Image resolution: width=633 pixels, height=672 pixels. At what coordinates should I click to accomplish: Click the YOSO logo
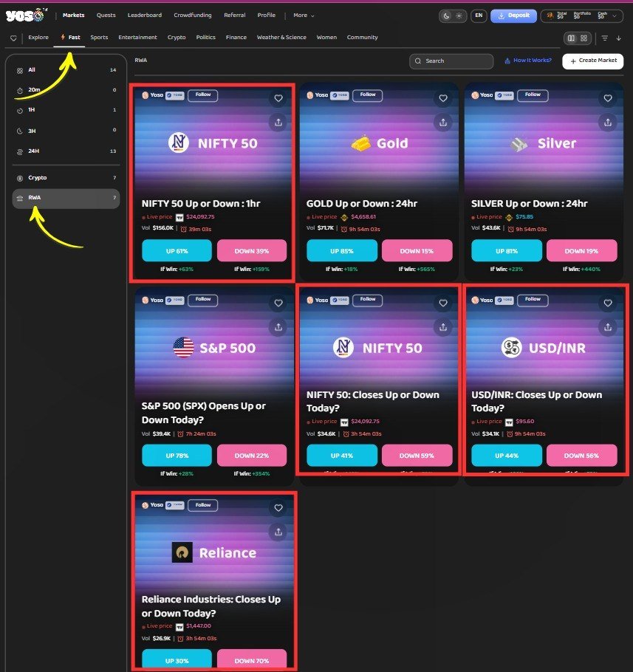(x=25, y=16)
